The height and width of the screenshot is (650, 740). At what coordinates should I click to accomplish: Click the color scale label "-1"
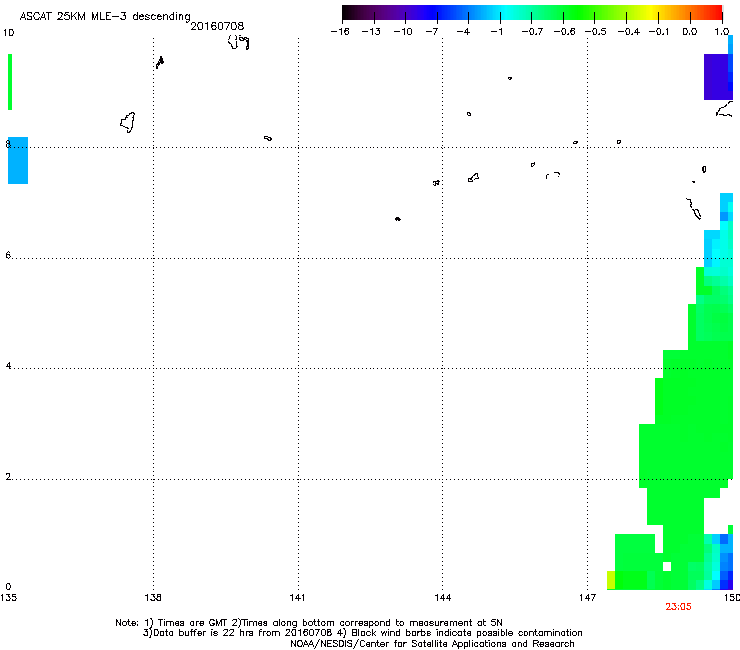tap(496, 32)
